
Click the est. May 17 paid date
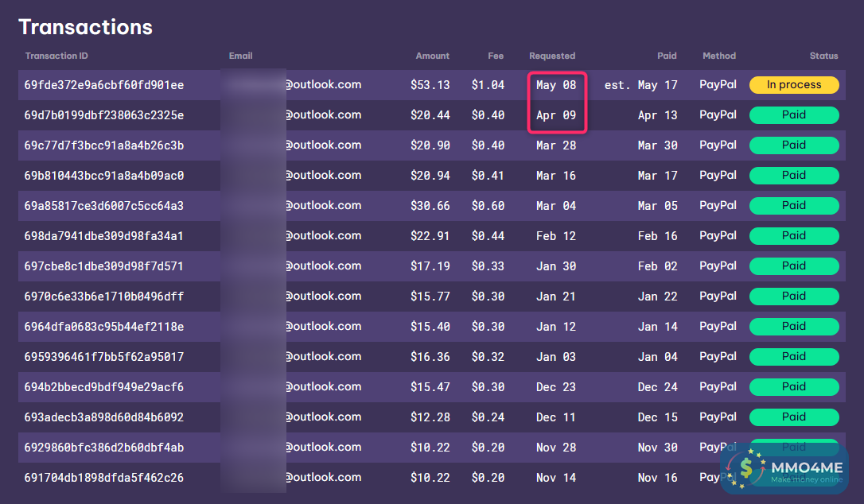coord(640,85)
